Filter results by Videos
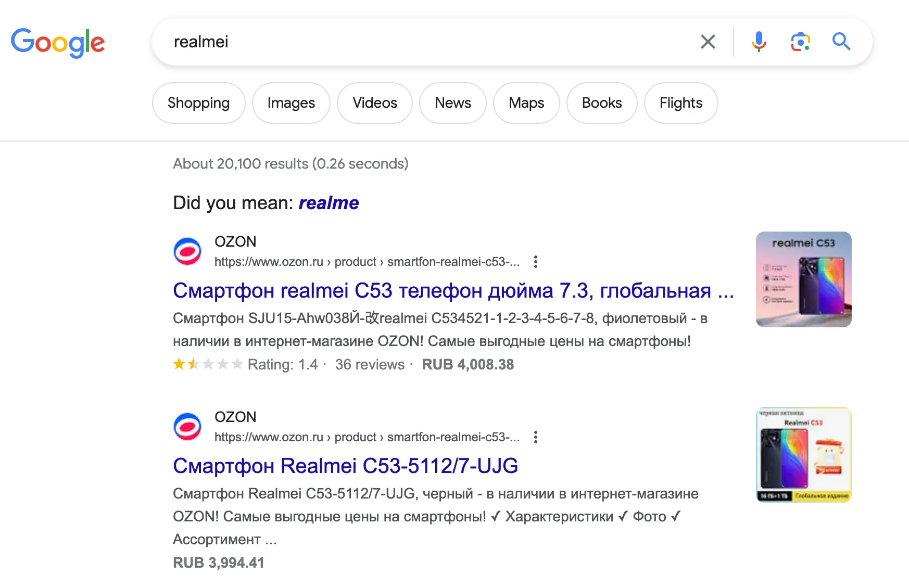This screenshot has height=588, width=909. 375,103
